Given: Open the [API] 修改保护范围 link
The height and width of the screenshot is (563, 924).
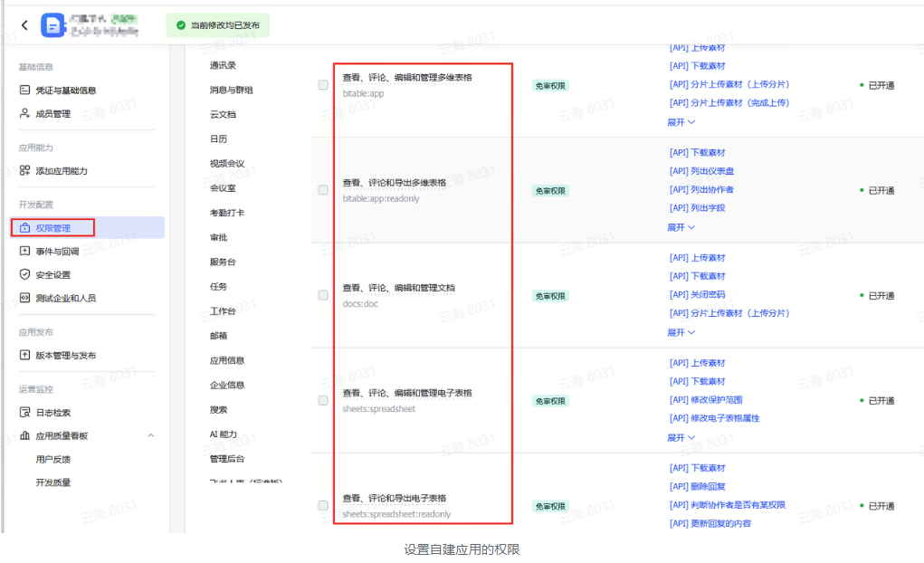Looking at the screenshot, I should pos(706,400).
